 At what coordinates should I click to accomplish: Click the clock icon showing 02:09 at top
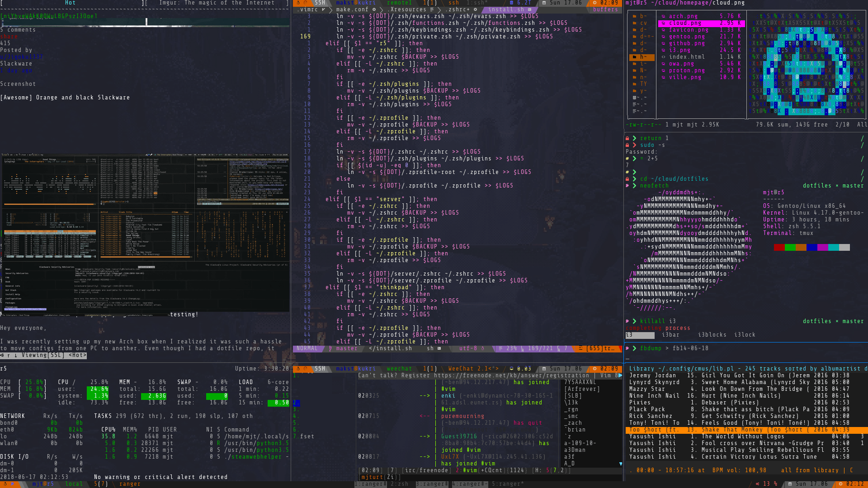point(594,3)
